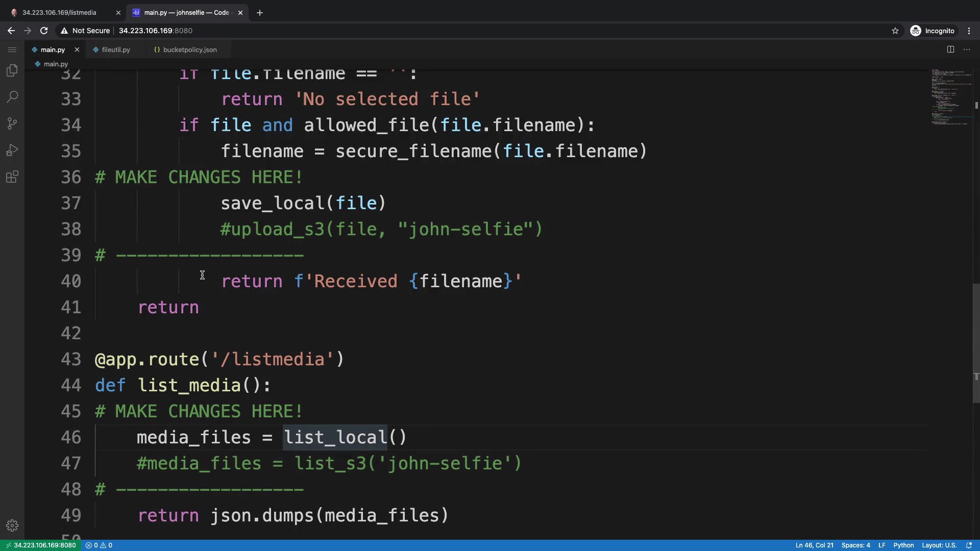Open the Run and Debug view
Screen dimensions: 980x551
tap(12, 151)
